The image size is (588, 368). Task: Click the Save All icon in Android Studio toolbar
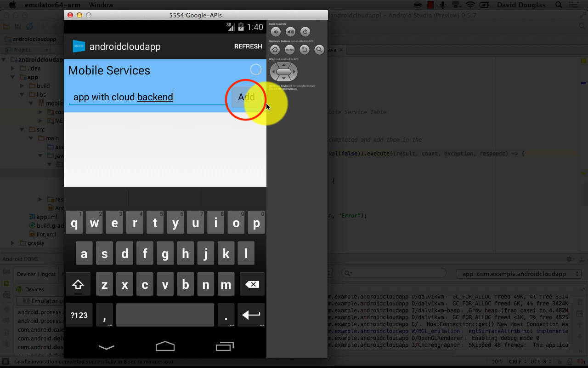coord(18,27)
